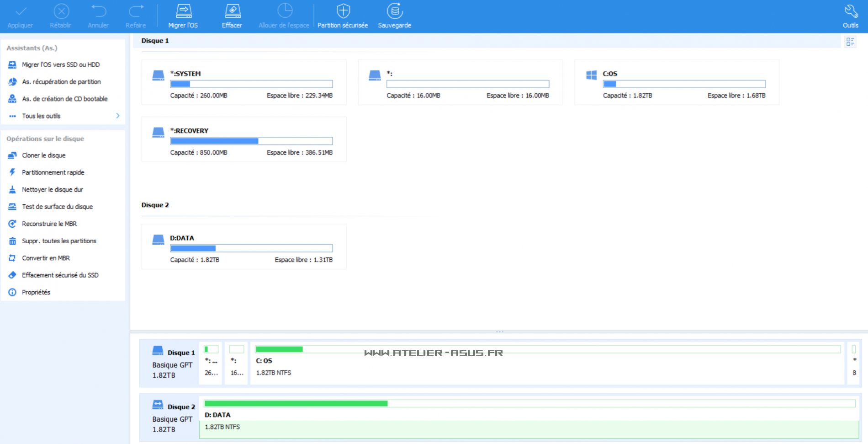Open As. de création de CD bootable
868x444 pixels.
[x=65, y=99]
